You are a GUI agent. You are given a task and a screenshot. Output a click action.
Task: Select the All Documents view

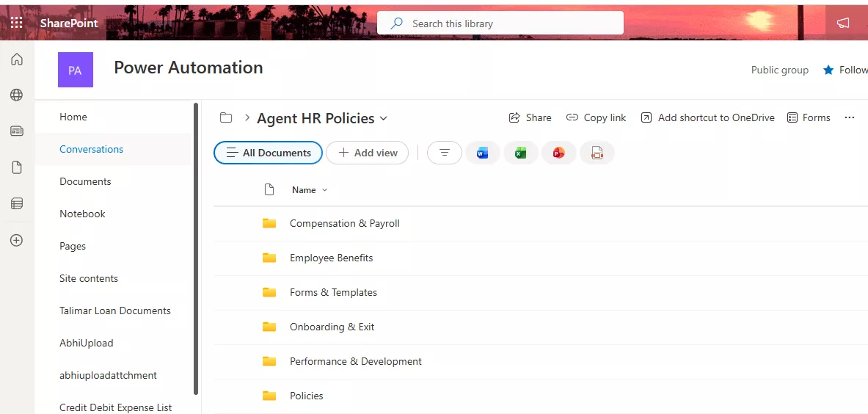coord(268,153)
